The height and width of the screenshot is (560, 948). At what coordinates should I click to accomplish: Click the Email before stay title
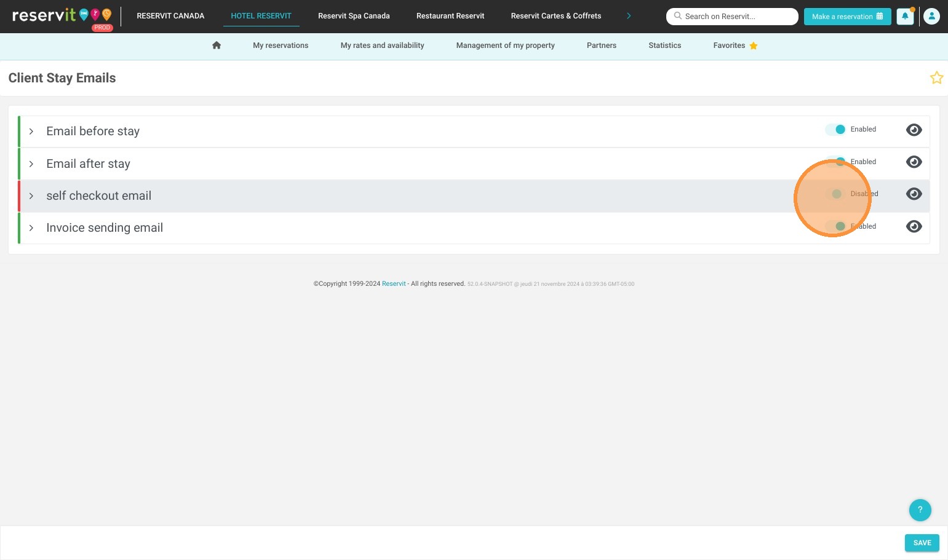(x=93, y=132)
